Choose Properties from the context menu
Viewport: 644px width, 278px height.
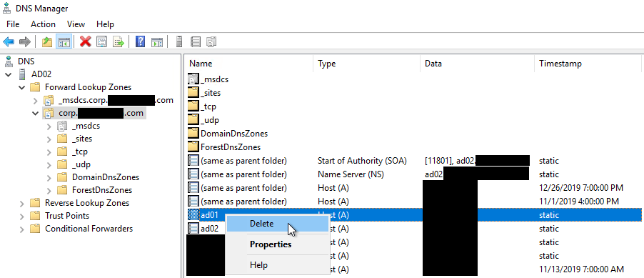[277, 244]
